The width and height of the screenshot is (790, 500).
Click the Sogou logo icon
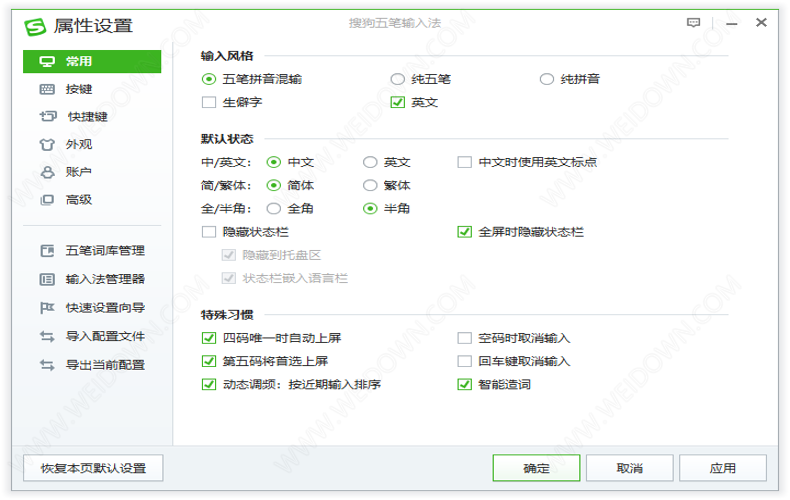coord(35,27)
